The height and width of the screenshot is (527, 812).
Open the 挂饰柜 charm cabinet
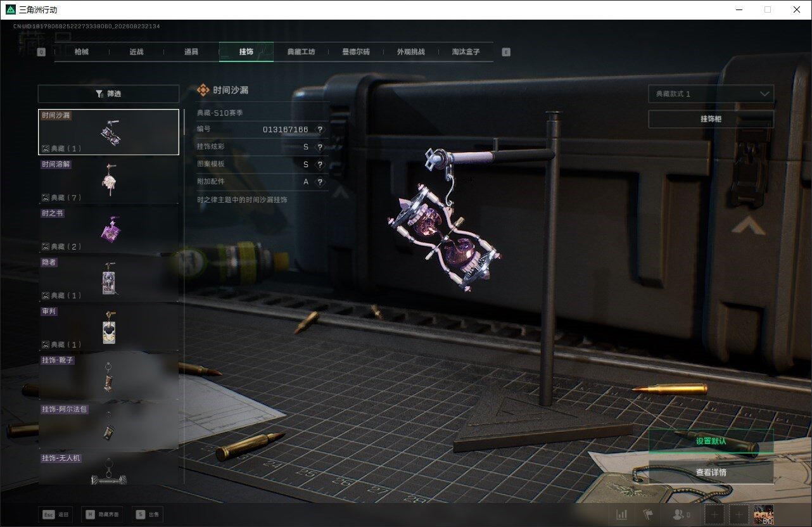point(711,119)
